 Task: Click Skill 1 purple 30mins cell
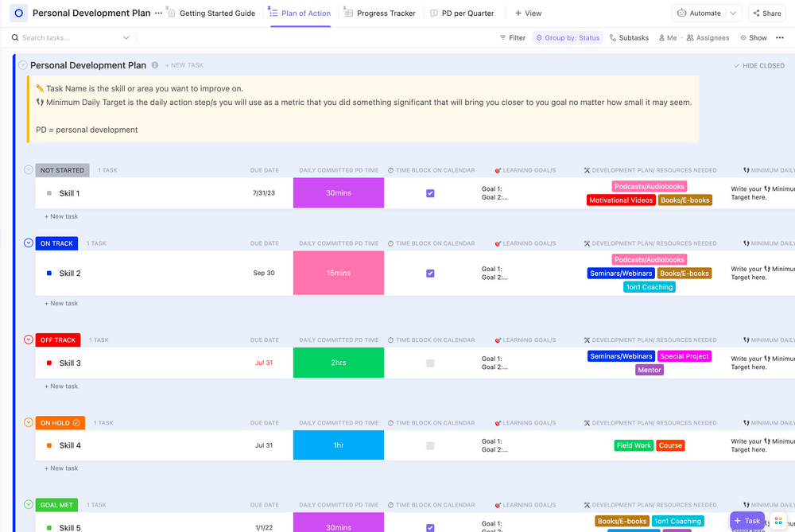(339, 192)
